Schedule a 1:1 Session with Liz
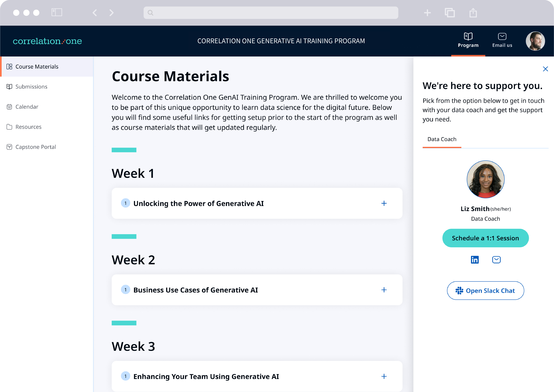Screen dimensions: 554x392 click(485, 238)
